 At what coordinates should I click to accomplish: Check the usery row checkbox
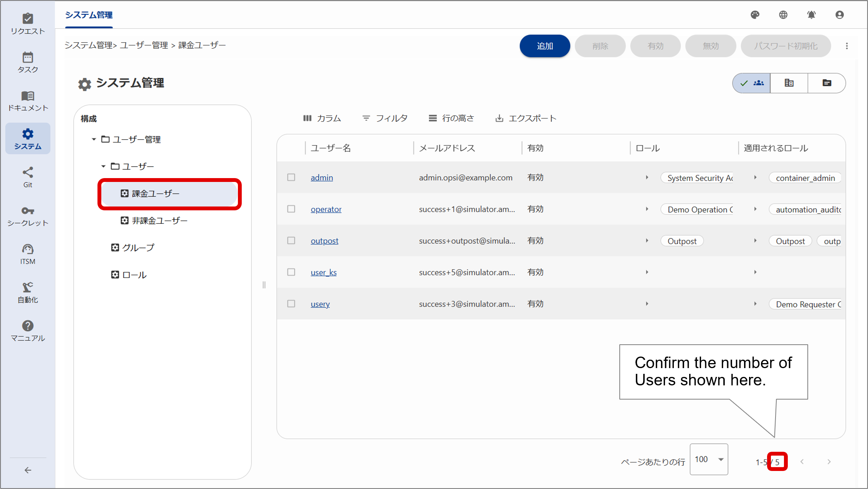point(290,304)
